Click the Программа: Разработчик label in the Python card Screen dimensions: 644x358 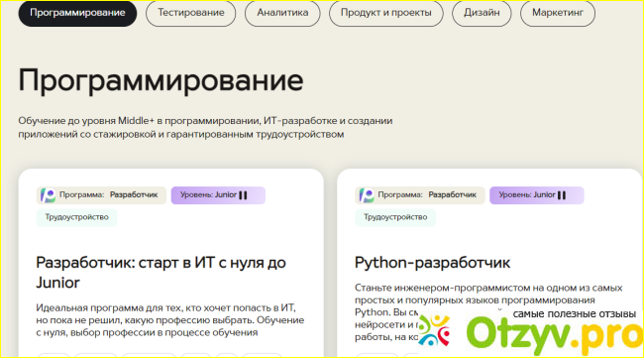point(420,195)
